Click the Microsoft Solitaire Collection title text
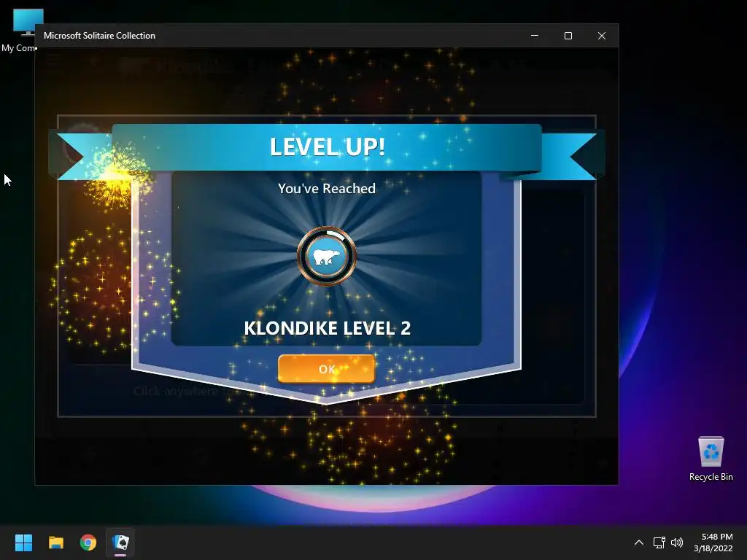The image size is (747, 560). pos(99,36)
